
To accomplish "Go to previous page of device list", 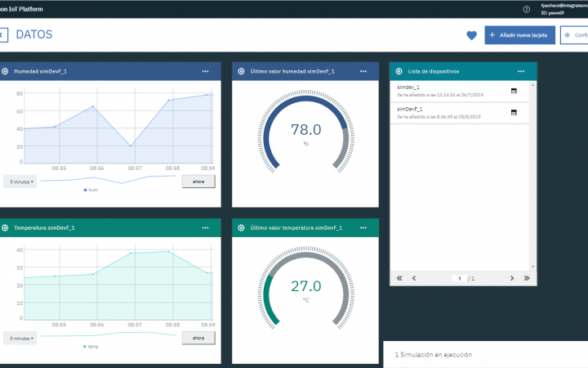I will (414, 278).
